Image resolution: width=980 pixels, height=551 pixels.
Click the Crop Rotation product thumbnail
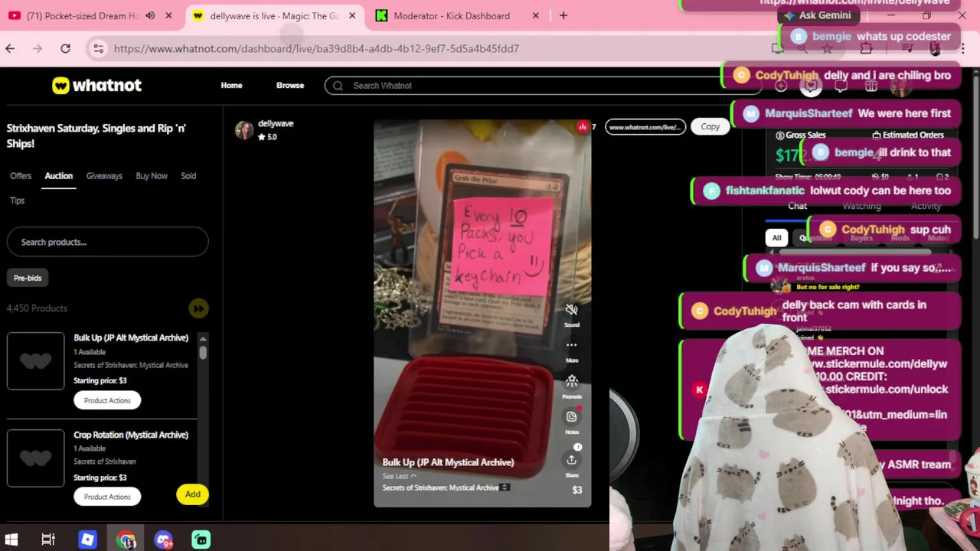click(x=36, y=458)
